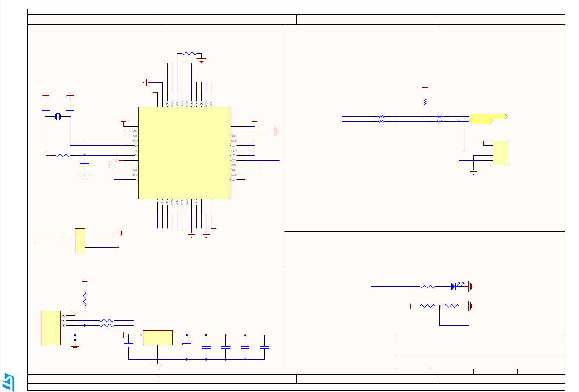This screenshot has height=392, width=579.
Task: Select the vertical pull-up resistor near yellow ports
Action: click(x=425, y=102)
